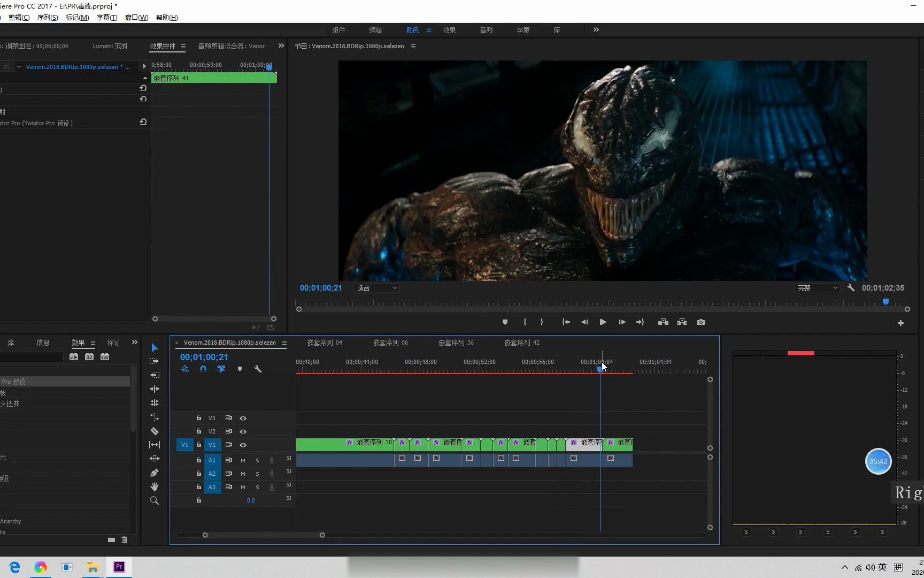Image resolution: width=924 pixels, height=578 pixels.
Task: Select the Slide tool
Action: (x=155, y=459)
